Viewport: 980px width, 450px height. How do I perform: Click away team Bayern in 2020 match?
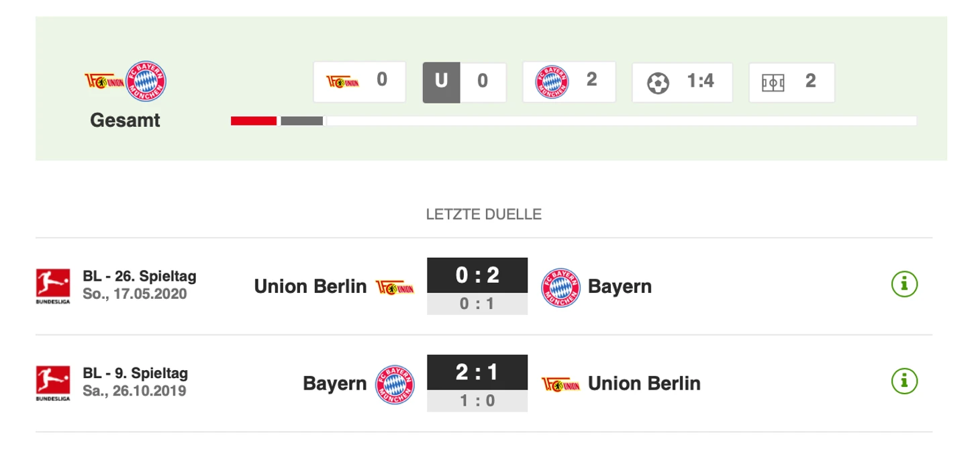click(x=620, y=287)
